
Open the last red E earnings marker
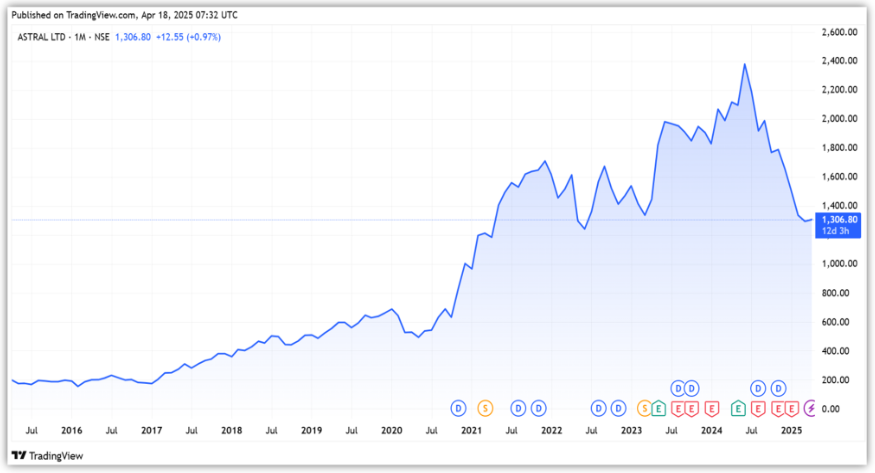click(792, 408)
